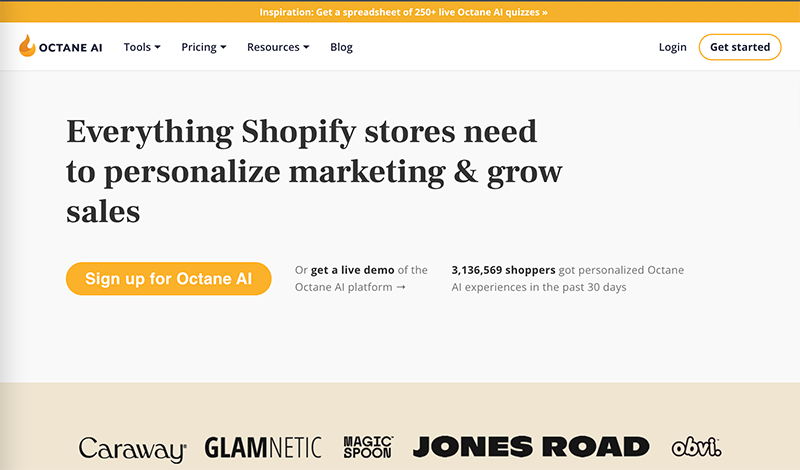
Task: Click the Caraway brand logo
Action: tap(133, 448)
